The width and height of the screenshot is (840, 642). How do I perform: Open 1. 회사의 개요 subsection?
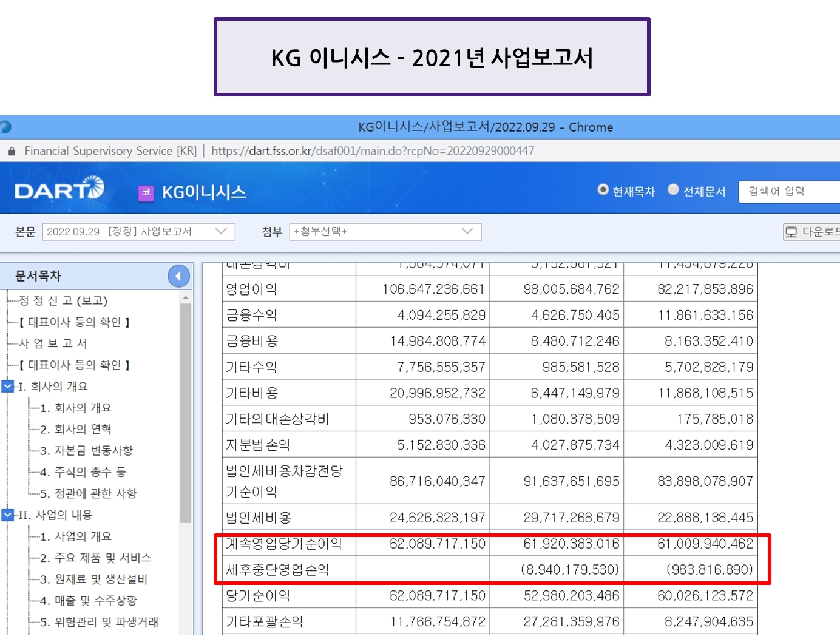pos(76,408)
